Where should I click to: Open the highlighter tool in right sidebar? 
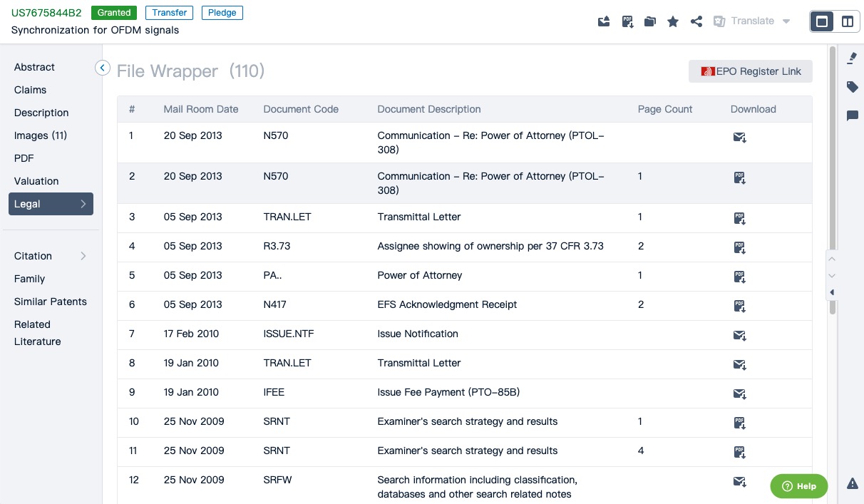(x=852, y=58)
